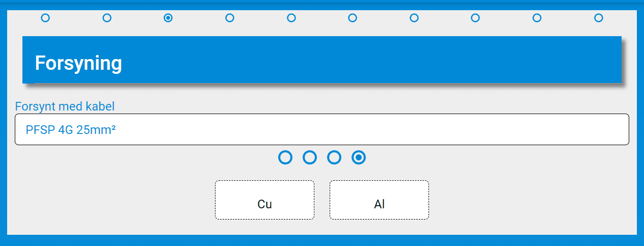Select the seventh radio button in top row
This screenshot has width=644, height=246.
point(414,18)
